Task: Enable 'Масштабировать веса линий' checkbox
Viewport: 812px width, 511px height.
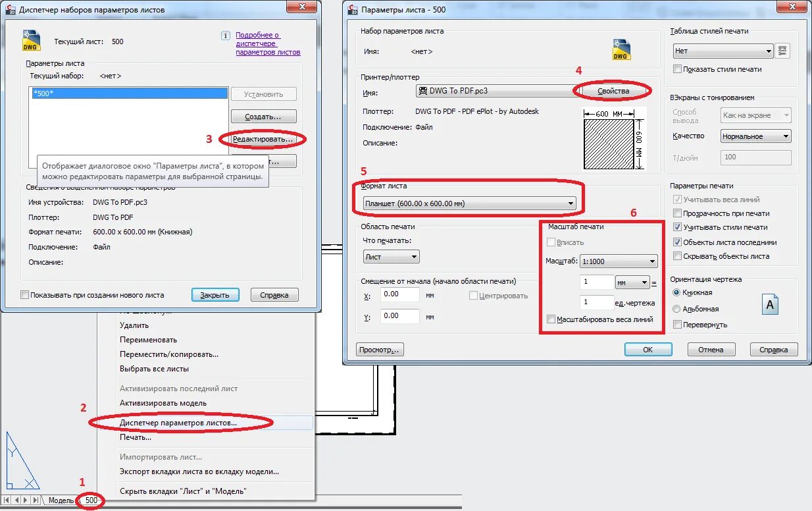Action: click(x=551, y=319)
